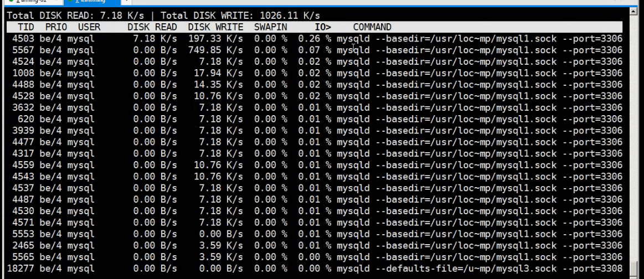Image resolution: width=644 pixels, height=279 pixels.
Task: Click the SWAPIN column header
Action: tap(271, 27)
